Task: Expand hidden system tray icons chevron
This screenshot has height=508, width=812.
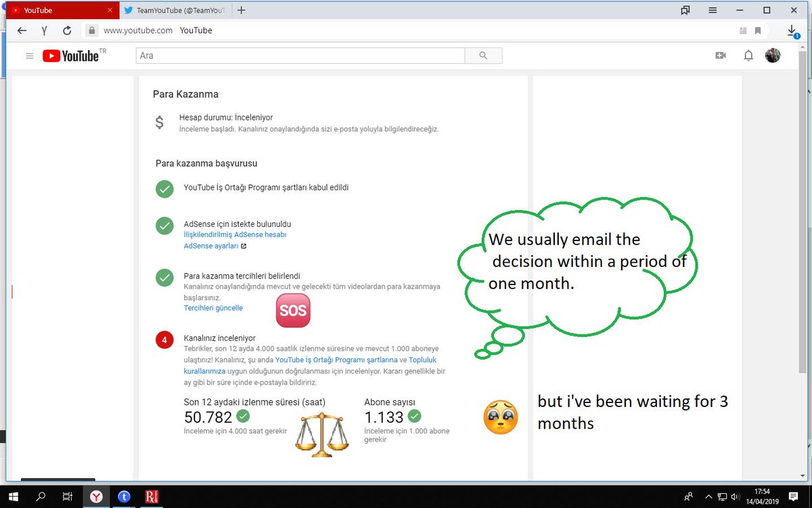Action: [709, 496]
